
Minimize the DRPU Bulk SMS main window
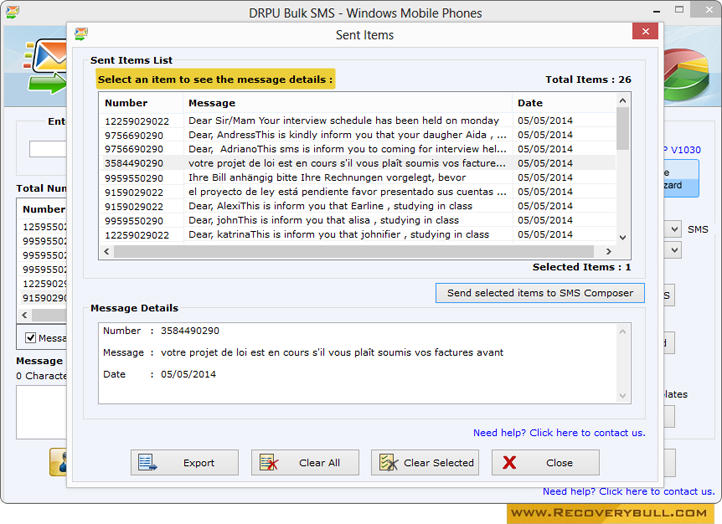tap(657, 11)
